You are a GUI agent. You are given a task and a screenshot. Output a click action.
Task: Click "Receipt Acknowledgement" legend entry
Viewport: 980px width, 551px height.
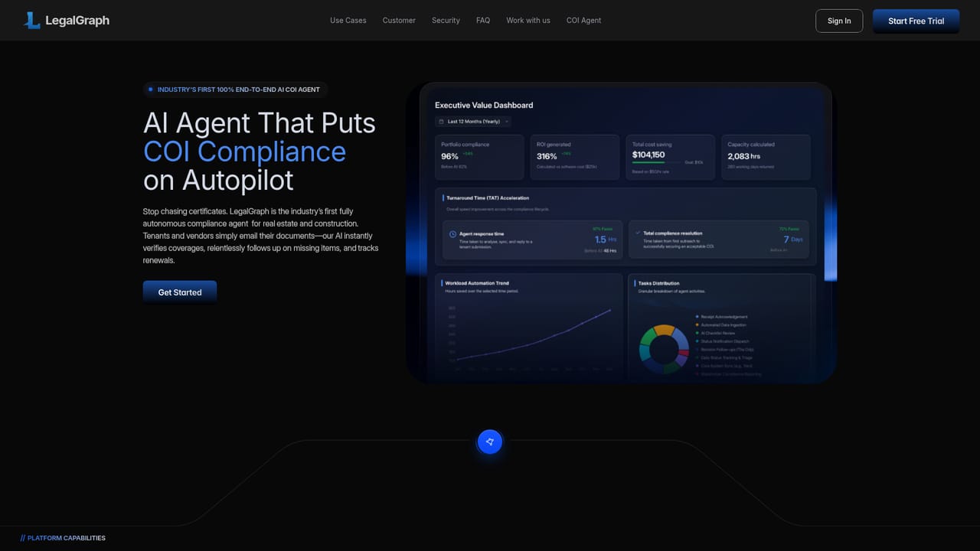click(721, 317)
